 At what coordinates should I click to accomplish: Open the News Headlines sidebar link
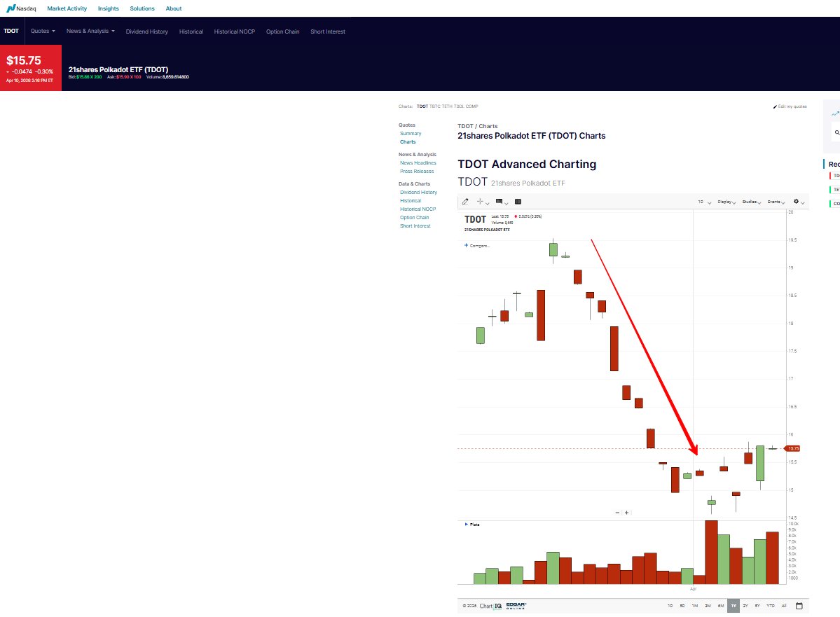pos(418,162)
